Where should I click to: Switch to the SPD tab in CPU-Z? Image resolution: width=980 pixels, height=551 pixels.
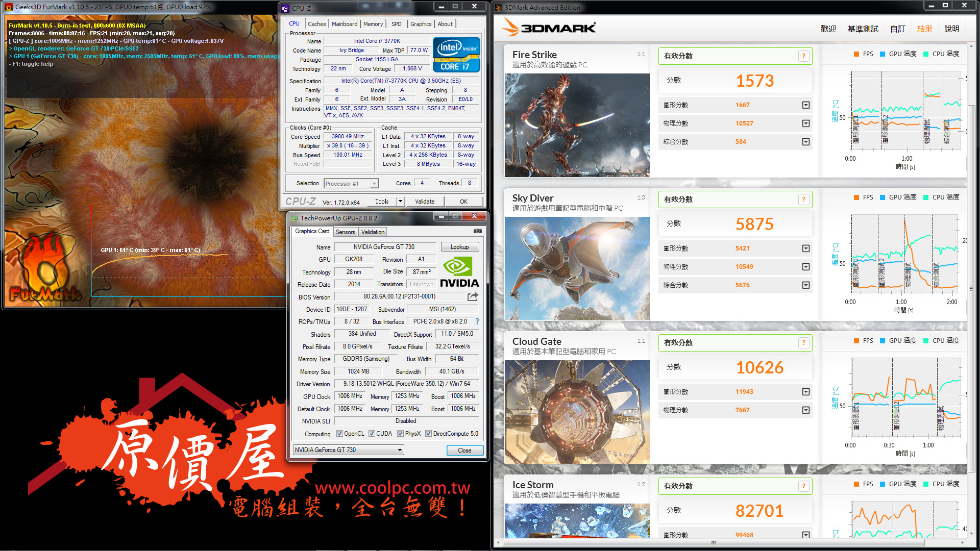[x=396, y=24]
